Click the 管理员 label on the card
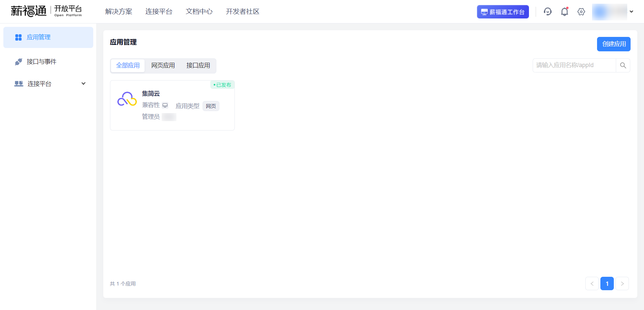Screen dimensions: 644x310 point(151,116)
